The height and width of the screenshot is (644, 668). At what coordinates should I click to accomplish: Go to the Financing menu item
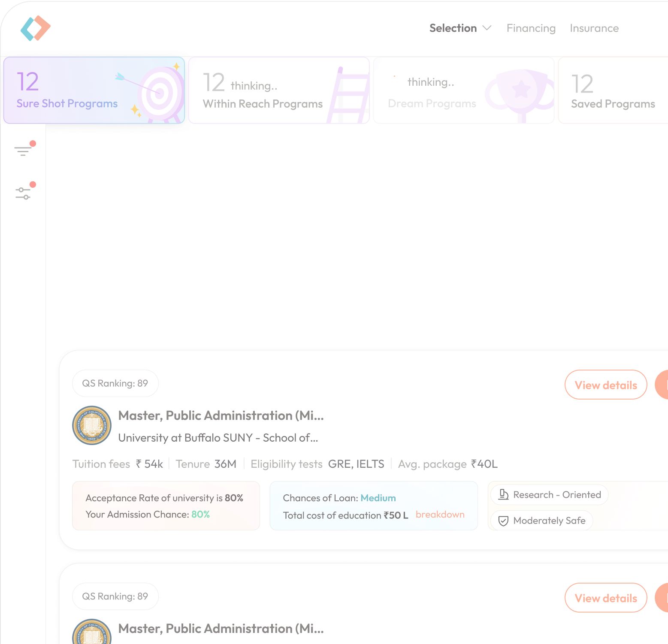[x=531, y=28]
